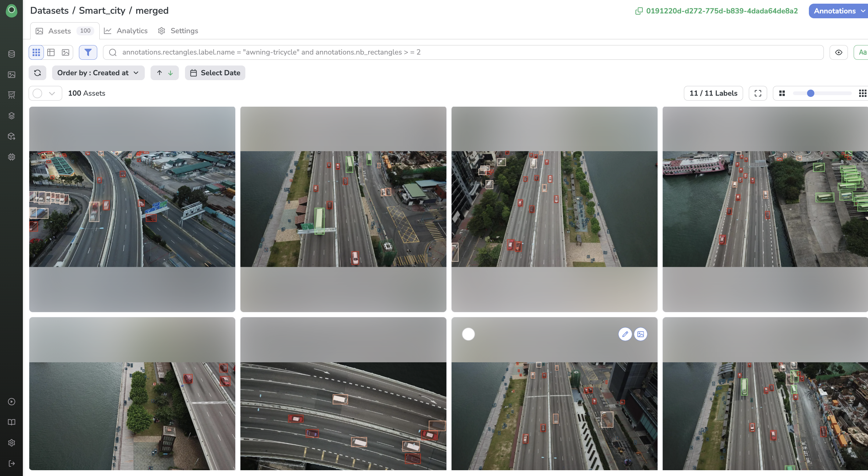Click the Annotations button top-right
Image resolution: width=868 pixels, height=476 pixels.
click(x=834, y=11)
